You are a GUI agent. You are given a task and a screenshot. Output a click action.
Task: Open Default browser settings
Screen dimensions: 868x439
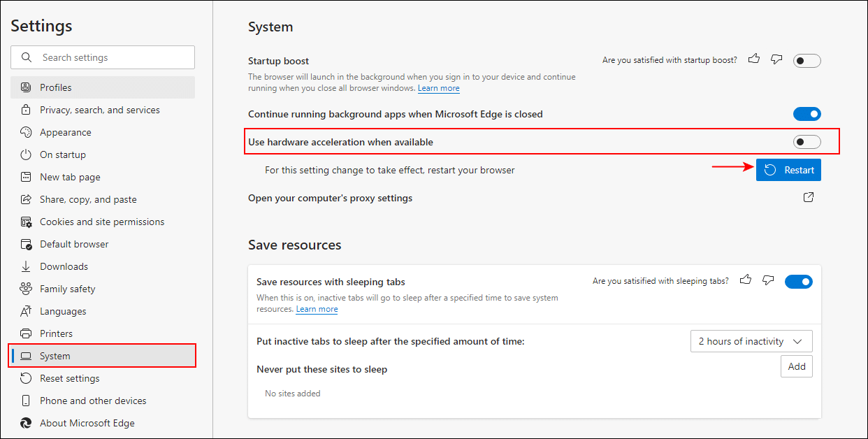pos(103,244)
